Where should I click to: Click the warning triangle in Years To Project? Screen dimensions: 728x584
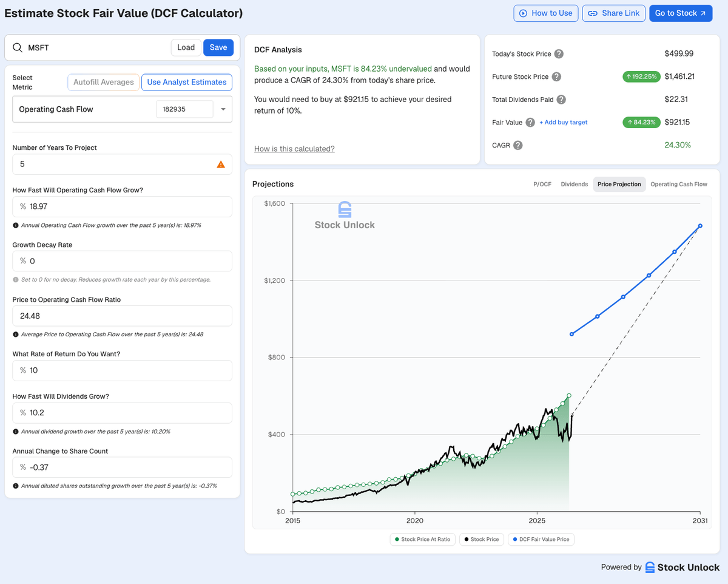pyautogui.click(x=221, y=165)
